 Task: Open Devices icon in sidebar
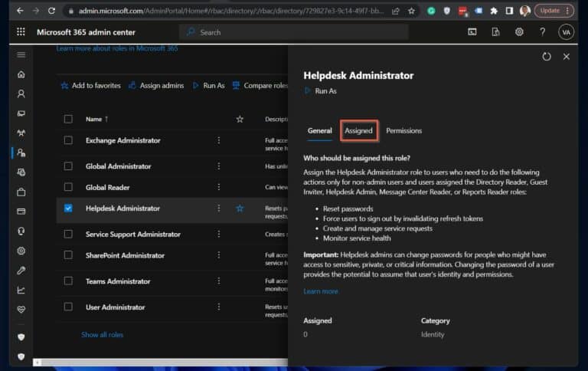21,113
